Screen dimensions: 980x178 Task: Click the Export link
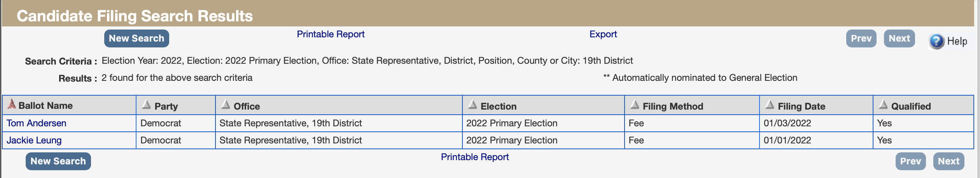click(603, 34)
